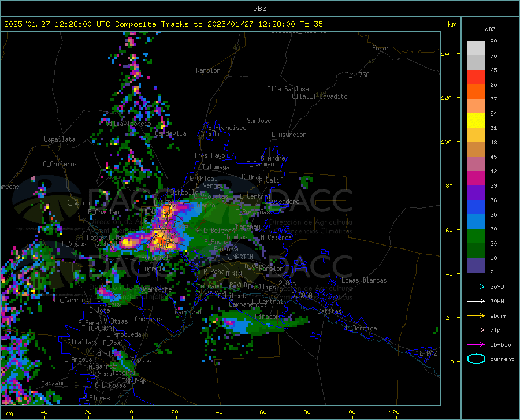Select the 30 dBZ light blue swatch
Viewport: 520px width, 420px height.
476,222
